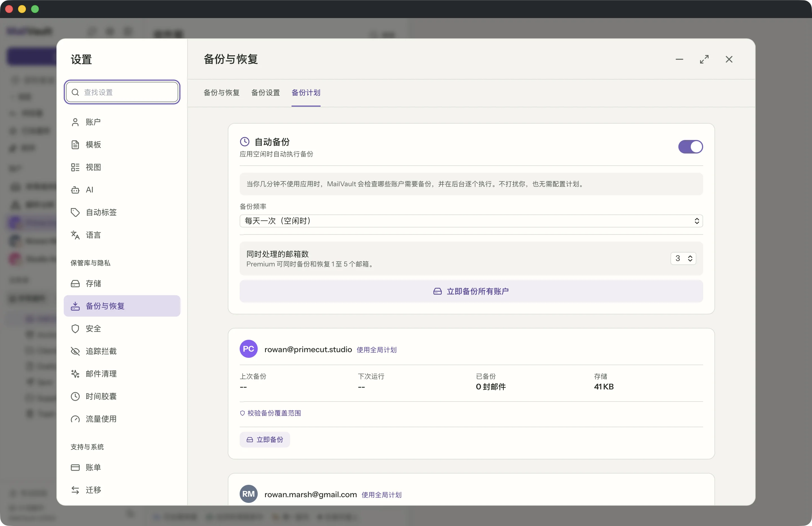This screenshot has height=526, width=812.
Task: Open the 安全 settings section
Action: (122, 328)
